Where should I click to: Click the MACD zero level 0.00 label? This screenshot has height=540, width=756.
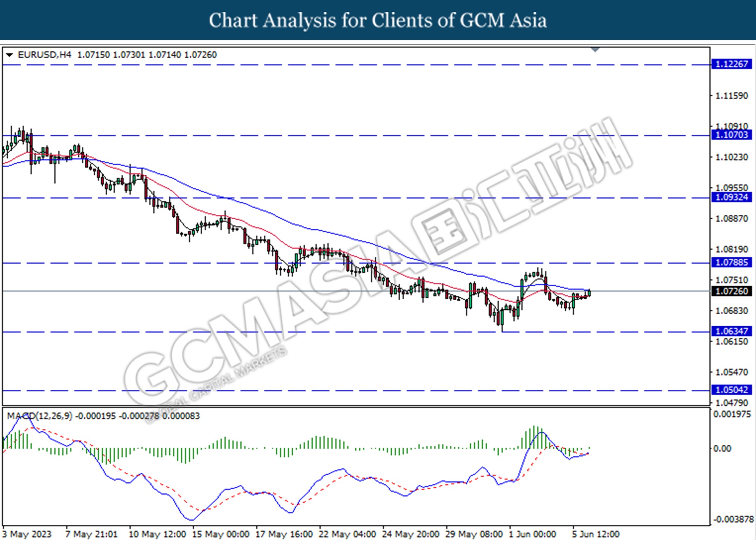tap(722, 448)
